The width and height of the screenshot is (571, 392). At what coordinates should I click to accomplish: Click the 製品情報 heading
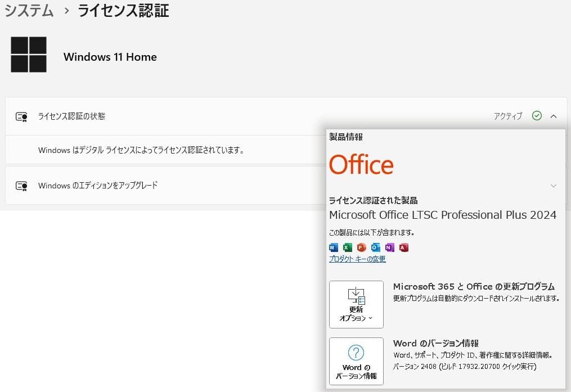pyautogui.click(x=345, y=137)
